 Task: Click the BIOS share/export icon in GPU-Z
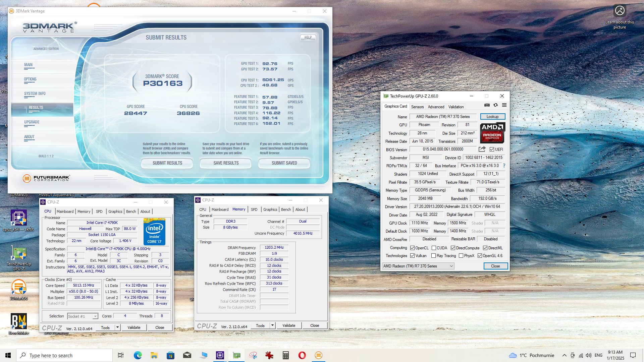pyautogui.click(x=482, y=149)
